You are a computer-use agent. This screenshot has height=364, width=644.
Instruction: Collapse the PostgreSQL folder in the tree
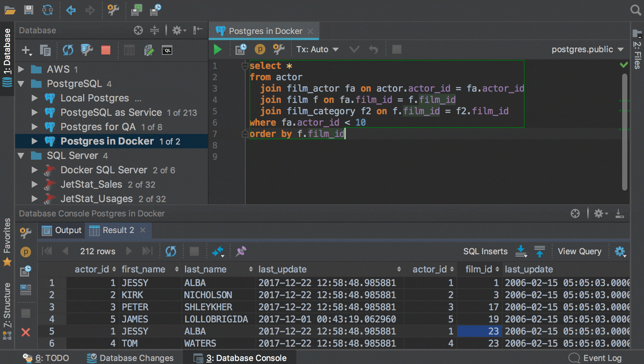[21, 84]
